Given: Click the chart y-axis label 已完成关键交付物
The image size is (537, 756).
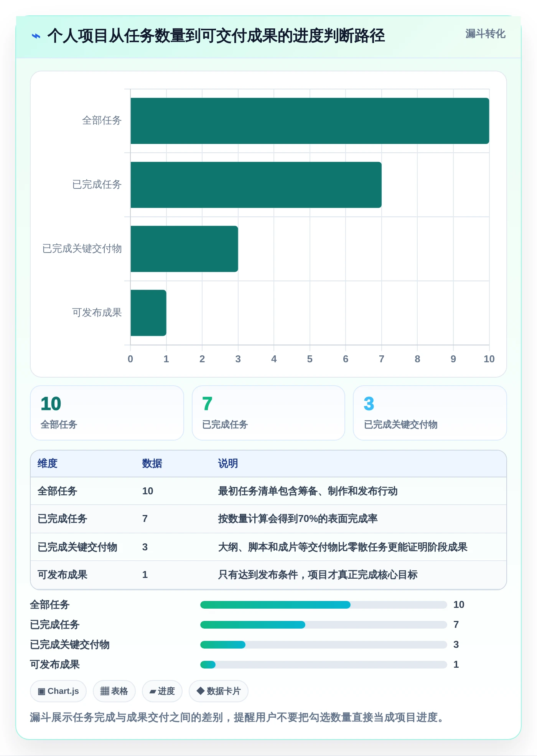Looking at the screenshot, I should point(82,249).
